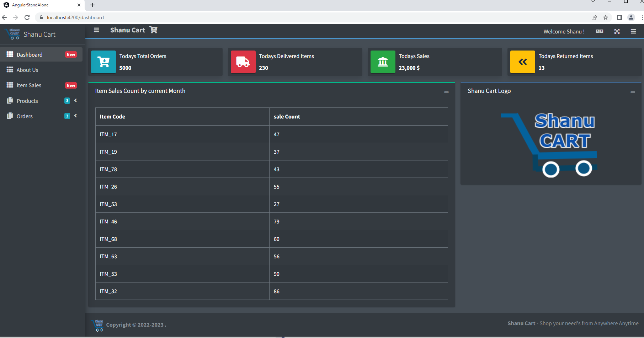Click the sale Count column header

click(358, 117)
